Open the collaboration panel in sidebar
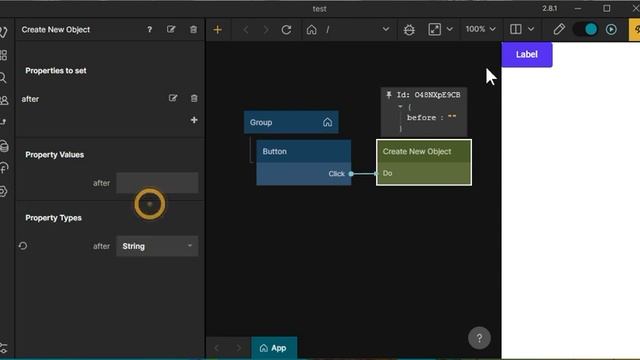640x360 pixels. [4, 100]
